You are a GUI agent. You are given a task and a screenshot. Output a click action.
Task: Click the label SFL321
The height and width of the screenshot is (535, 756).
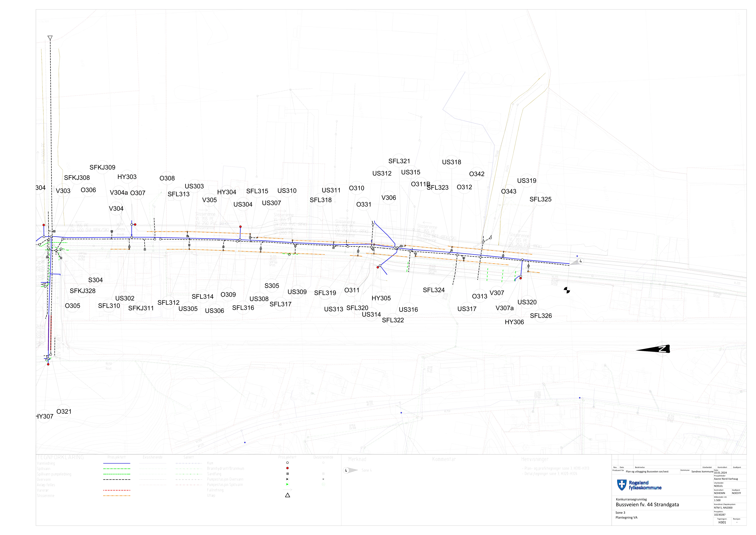point(399,161)
